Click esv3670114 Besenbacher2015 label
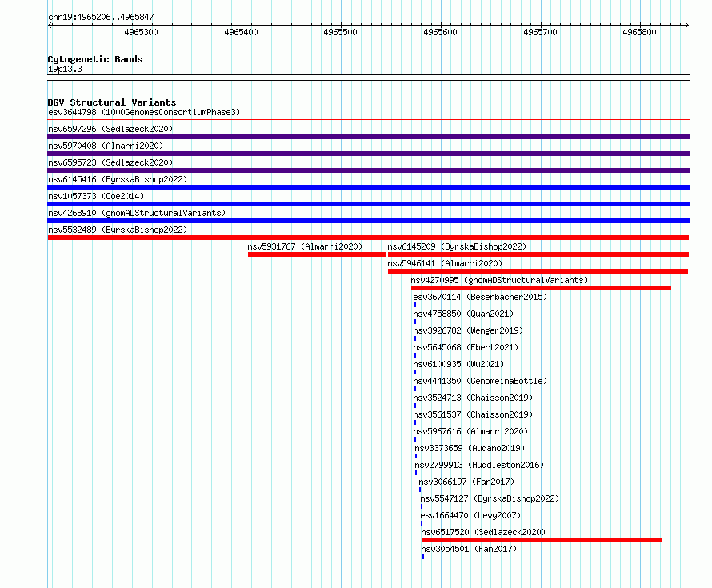The width and height of the screenshot is (712, 588). pyautogui.click(x=480, y=297)
